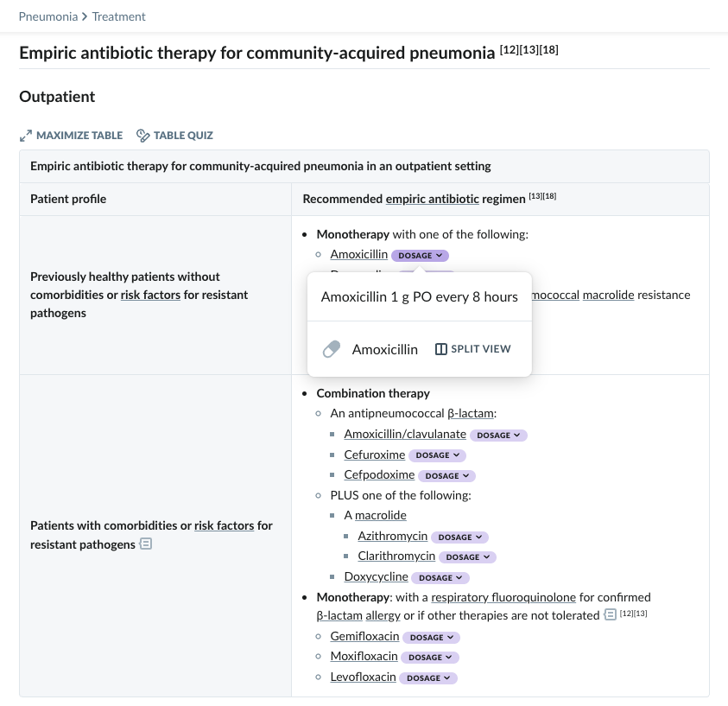Image resolution: width=728 pixels, height=706 pixels.
Task: Expand Amoxicillin/clavulanate dosage
Action: [x=498, y=436]
